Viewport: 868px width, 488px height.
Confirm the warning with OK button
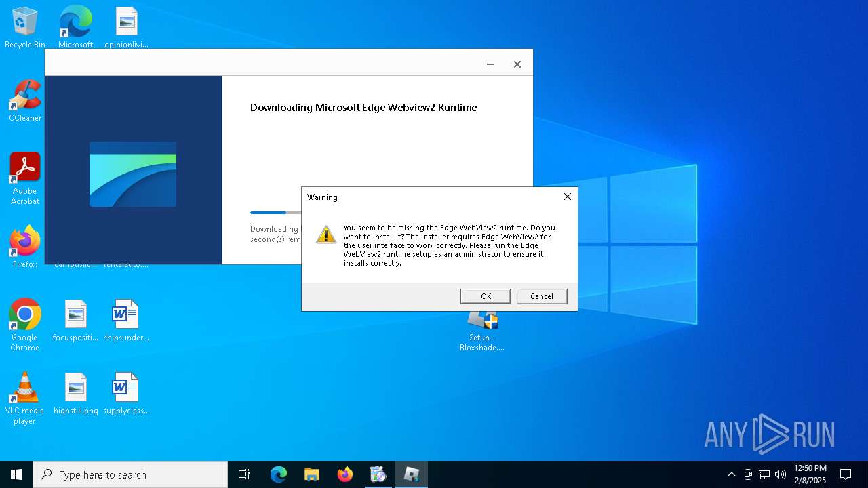[486, 296]
